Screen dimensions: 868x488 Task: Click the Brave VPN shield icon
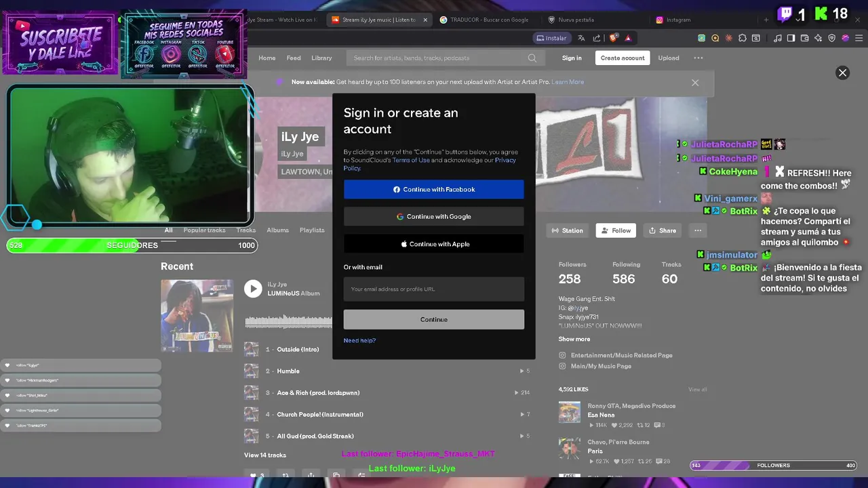(832, 38)
